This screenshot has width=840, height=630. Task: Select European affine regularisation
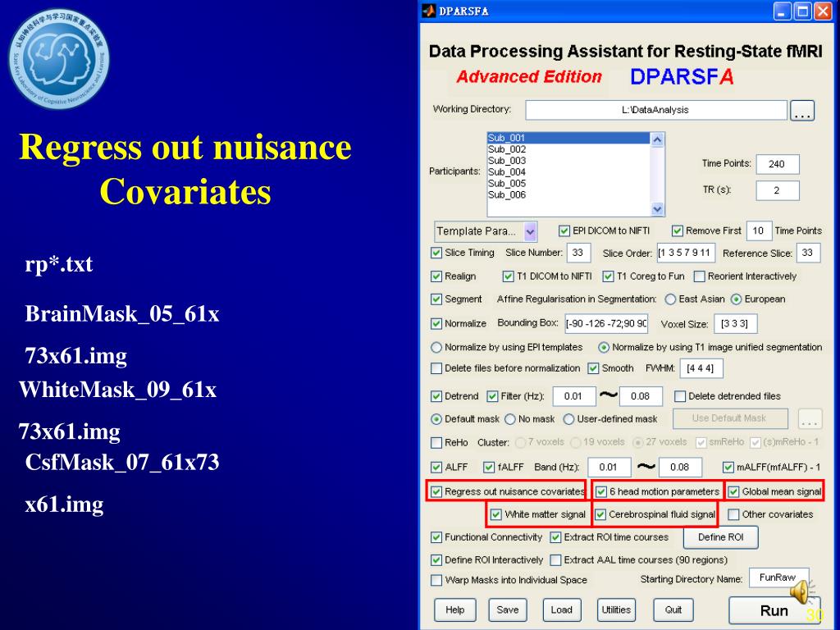[737, 299]
